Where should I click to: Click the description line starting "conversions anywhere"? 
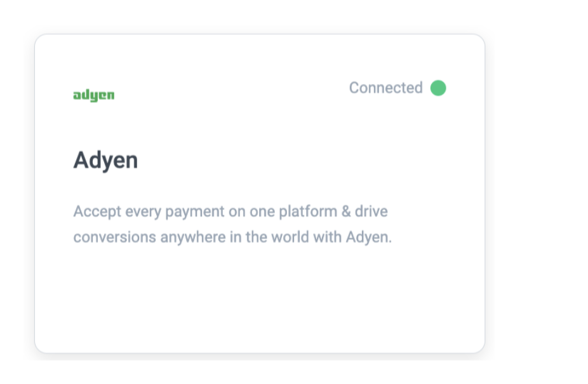coord(232,237)
